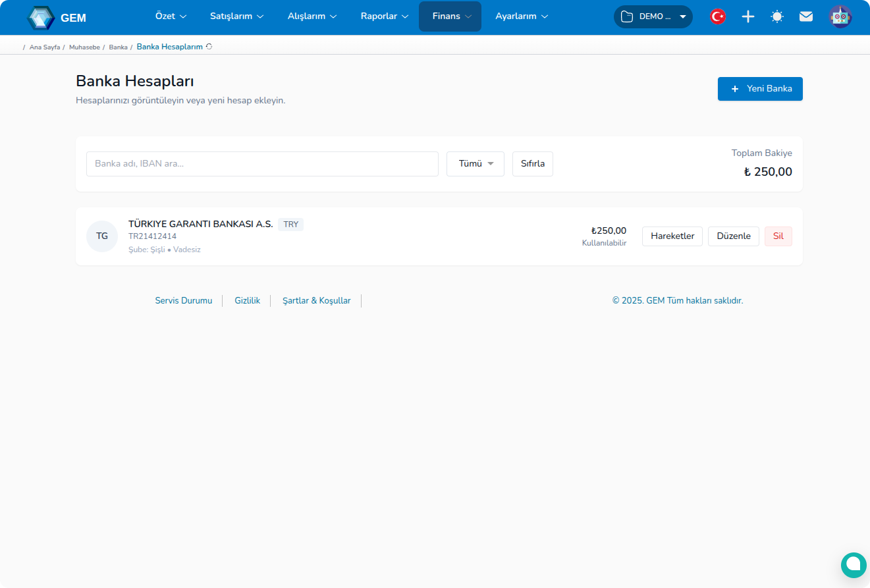Click the TG bank avatar circle
This screenshot has width=870, height=588.
(102, 236)
